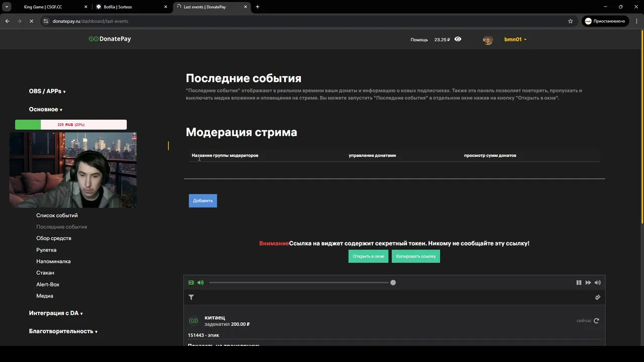
Task: Open the bmn01 account dropdown
Action: click(x=515, y=39)
